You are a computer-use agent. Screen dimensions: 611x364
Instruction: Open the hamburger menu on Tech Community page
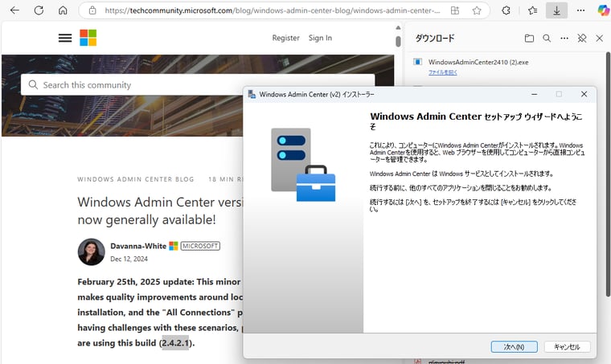click(65, 38)
